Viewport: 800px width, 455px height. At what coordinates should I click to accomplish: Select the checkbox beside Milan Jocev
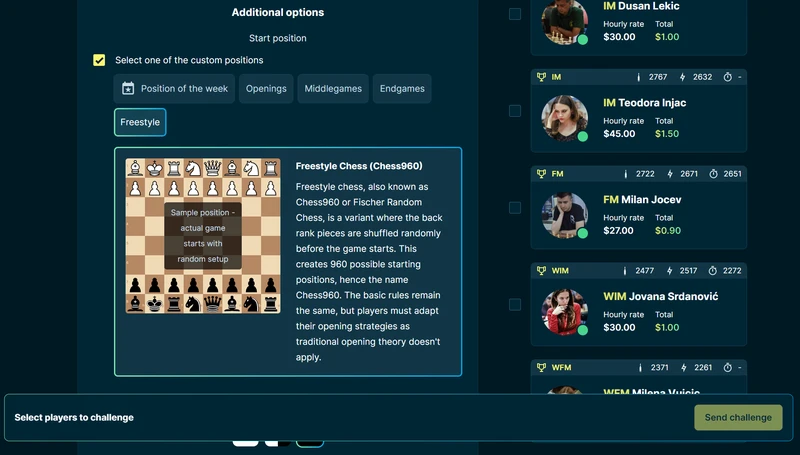pos(515,208)
